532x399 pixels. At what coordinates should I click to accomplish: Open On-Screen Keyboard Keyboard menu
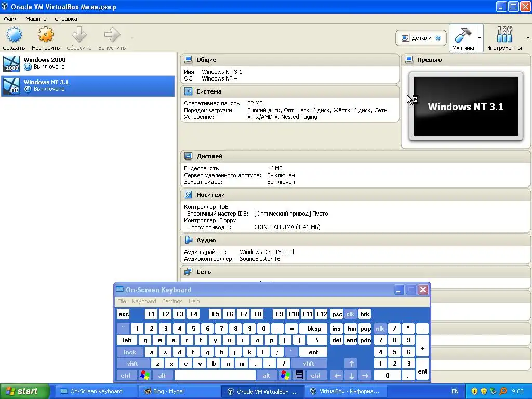pyautogui.click(x=144, y=301)
